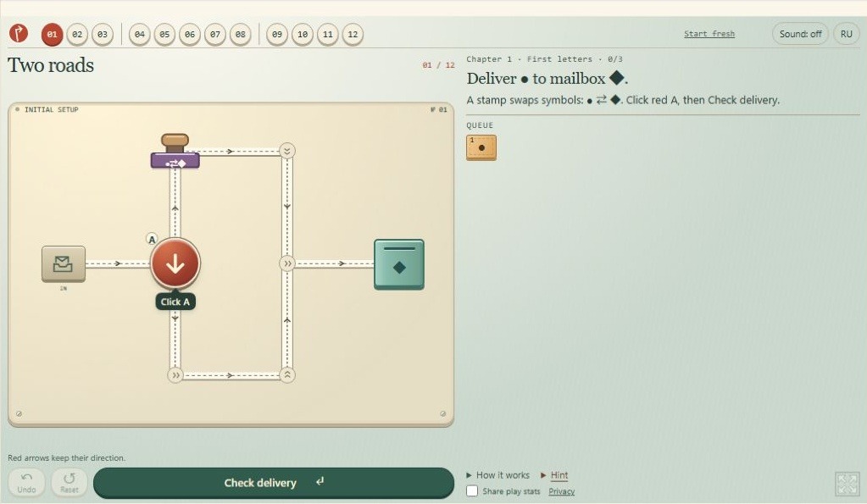Click the Start fresh link
867x504 pixels.
[709, 34]
